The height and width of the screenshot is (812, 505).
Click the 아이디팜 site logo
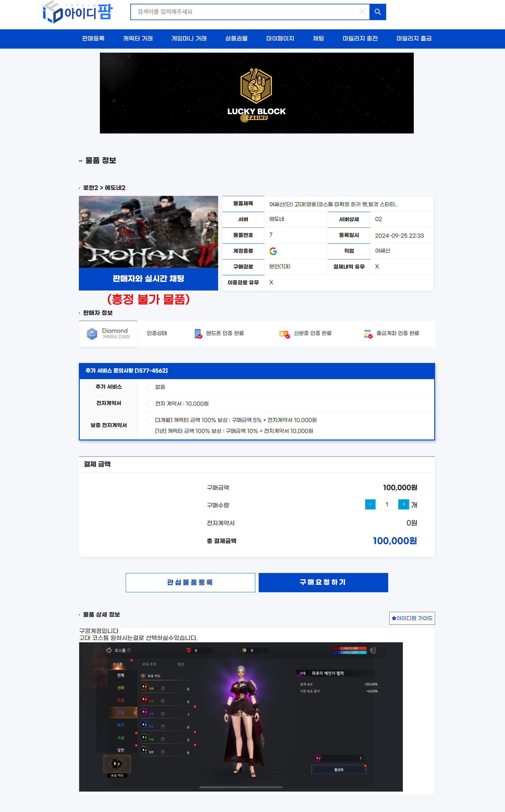pyautogui.click(x=78, y=12)
